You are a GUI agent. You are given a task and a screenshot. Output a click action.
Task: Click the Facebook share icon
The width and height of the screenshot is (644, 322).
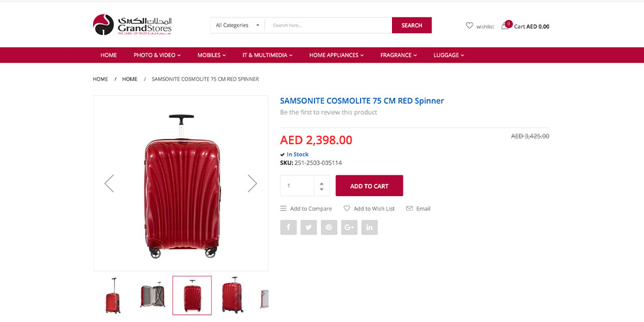coord(288,227)
